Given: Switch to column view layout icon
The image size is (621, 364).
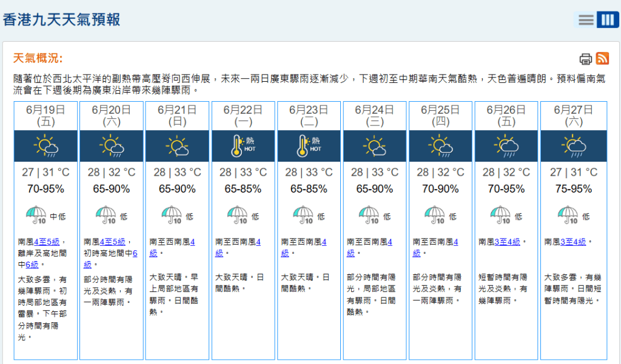Looking at the screenshot, I should pyautogui.click(x=608, y=19).
